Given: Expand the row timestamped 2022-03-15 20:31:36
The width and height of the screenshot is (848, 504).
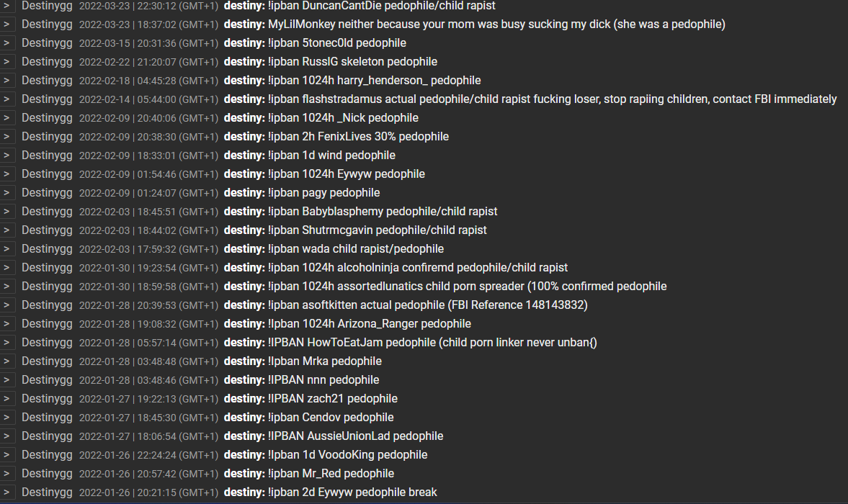Looking at the screenshot, I should [7, 42].
